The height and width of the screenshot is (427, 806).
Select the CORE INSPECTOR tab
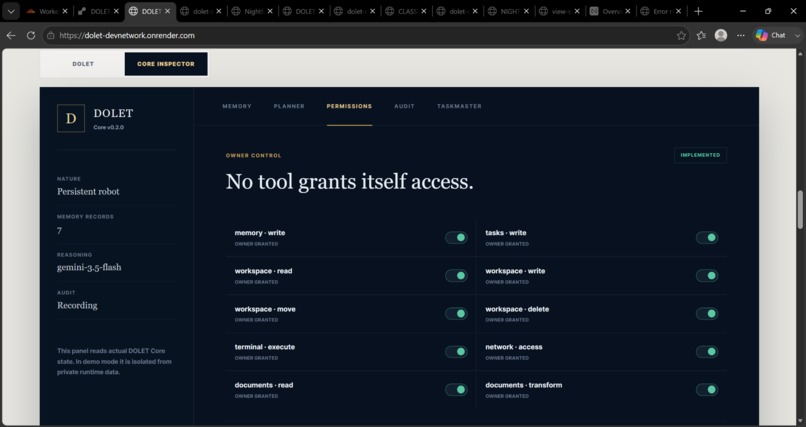166,64
